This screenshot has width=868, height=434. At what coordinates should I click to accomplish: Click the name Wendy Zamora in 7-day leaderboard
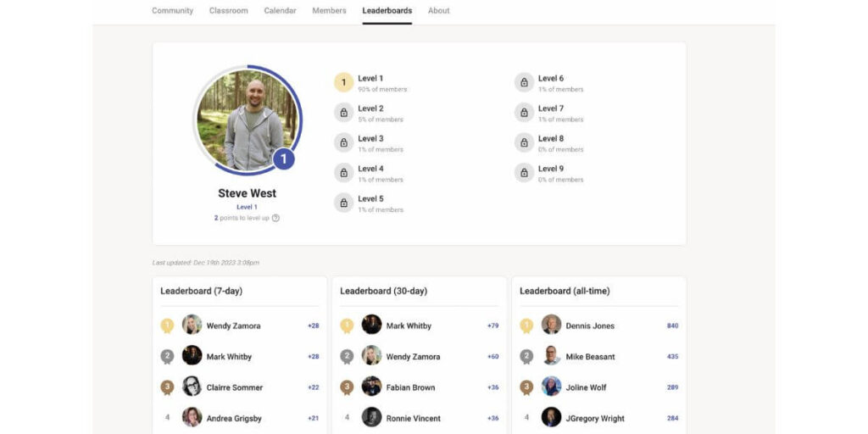coord(234,326)
